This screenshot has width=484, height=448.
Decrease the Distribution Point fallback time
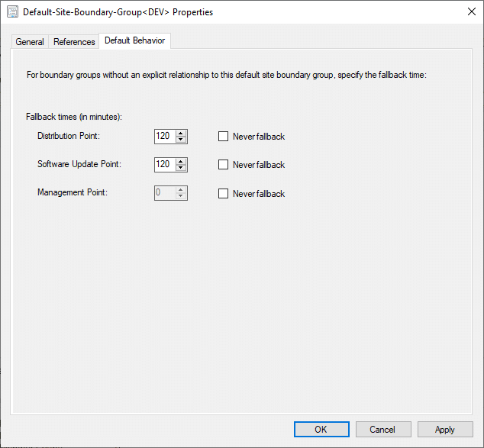coord(181,140)
